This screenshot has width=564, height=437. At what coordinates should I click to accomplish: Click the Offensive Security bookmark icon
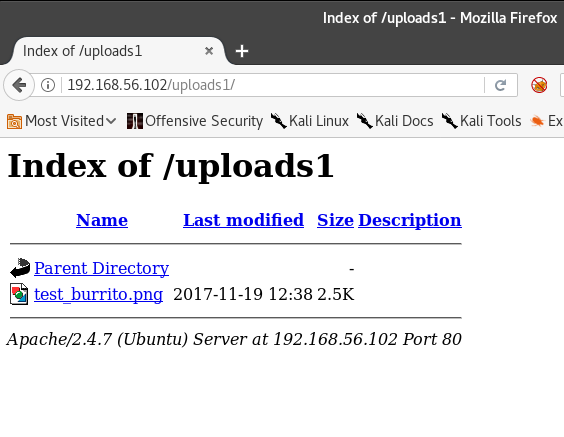135,121
